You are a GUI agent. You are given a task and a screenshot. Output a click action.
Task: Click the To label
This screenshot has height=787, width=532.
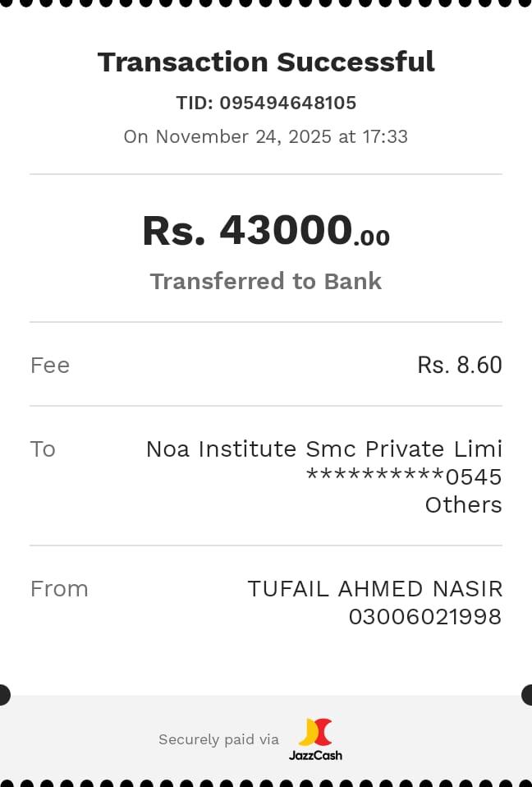pyautogui.click(x=43, y=449)
